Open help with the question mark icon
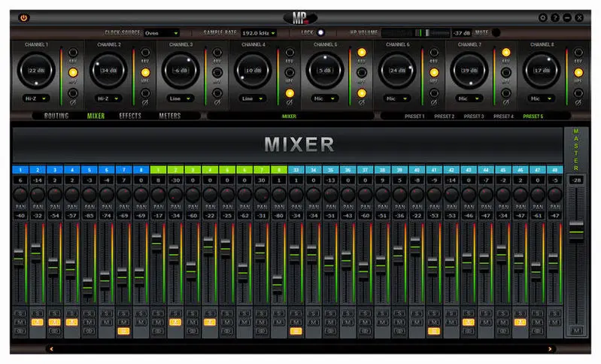 point(555,17)
